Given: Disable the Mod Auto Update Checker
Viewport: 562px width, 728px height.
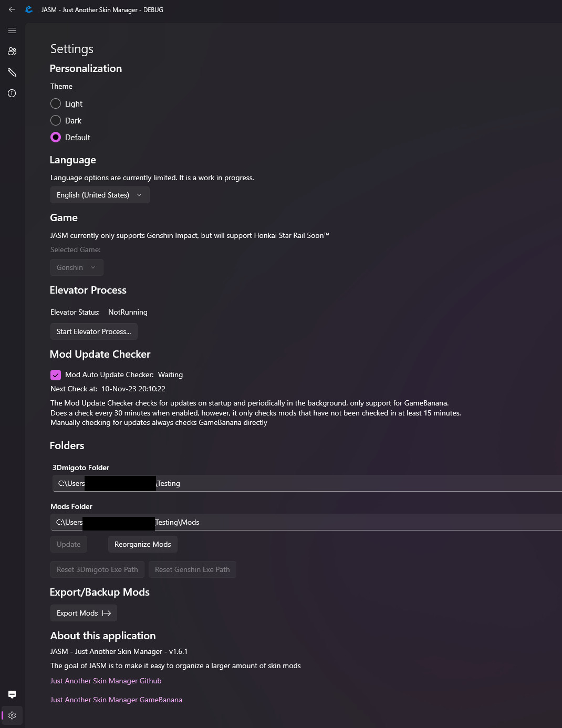Looking at the screenshot, I should tap(56, 375).
